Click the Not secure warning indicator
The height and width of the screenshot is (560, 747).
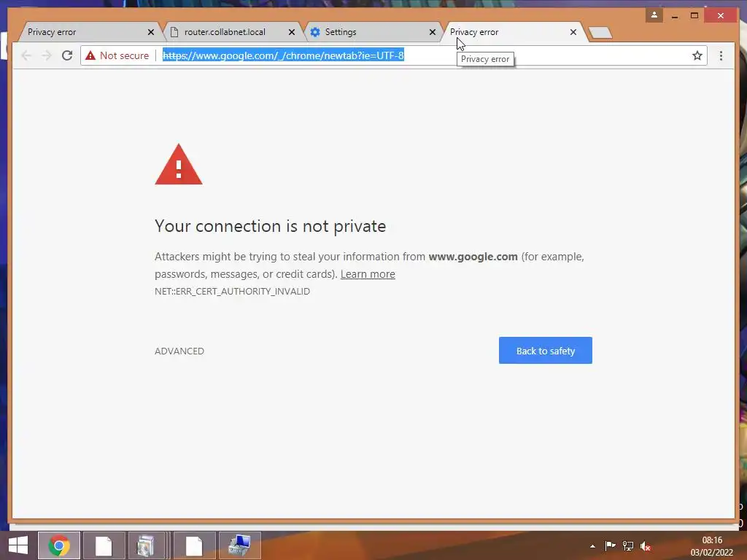117,55
